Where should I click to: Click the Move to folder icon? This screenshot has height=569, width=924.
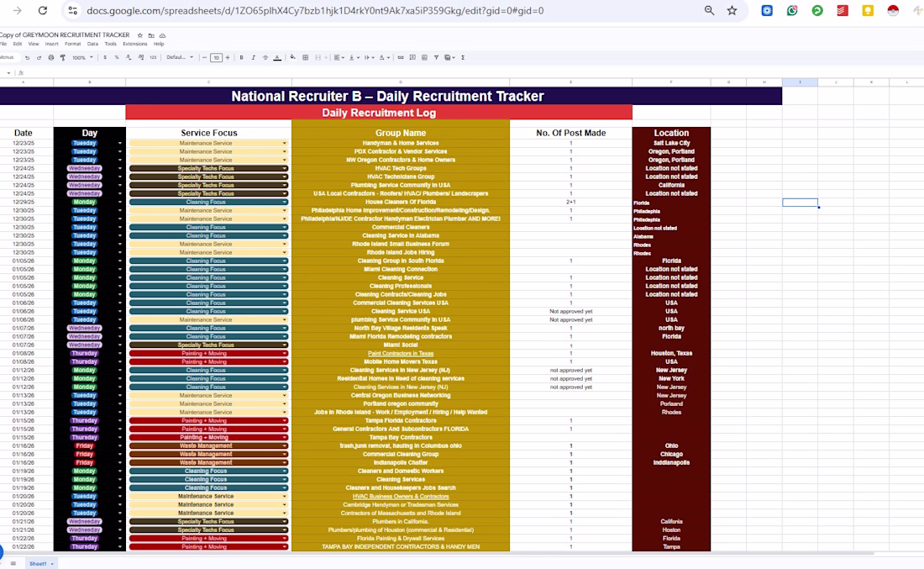point(151,35)
